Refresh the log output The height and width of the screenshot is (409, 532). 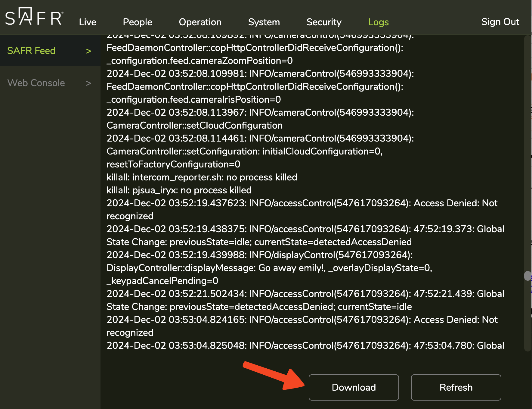[456, 387]
